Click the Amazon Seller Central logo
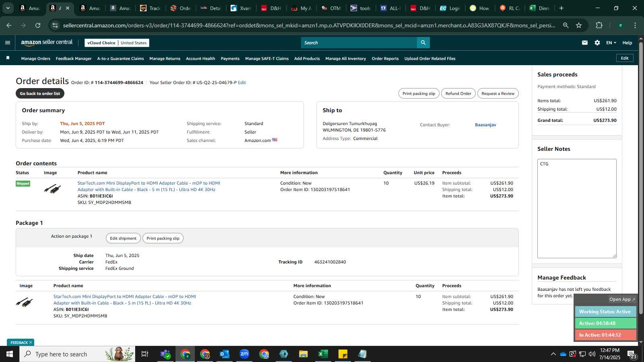 click(x=47, y=43)
